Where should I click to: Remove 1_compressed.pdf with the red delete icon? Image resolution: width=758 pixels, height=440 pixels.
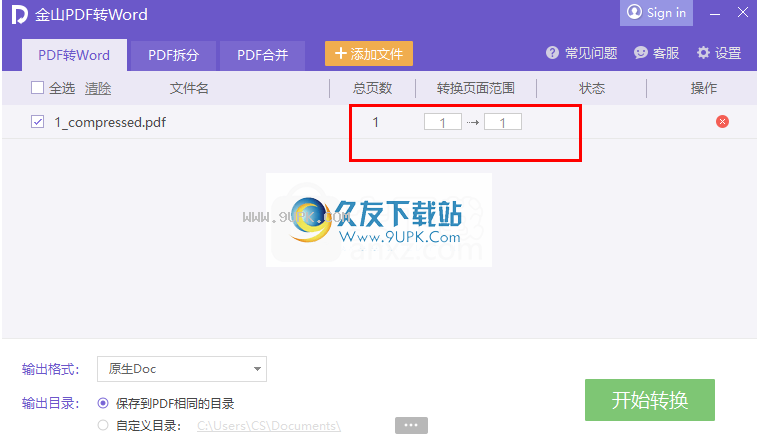click(722, 122)
